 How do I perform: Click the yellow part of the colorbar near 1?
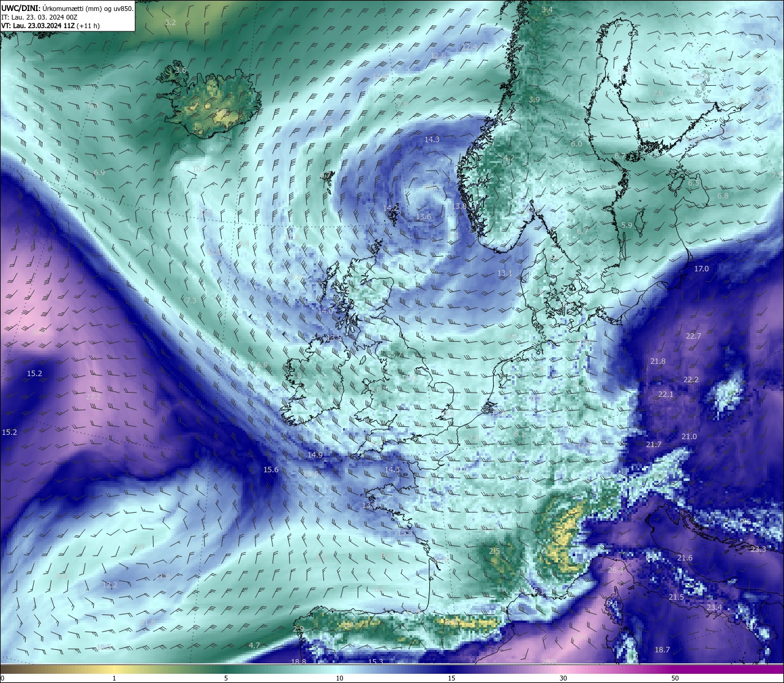click(115, 669)
